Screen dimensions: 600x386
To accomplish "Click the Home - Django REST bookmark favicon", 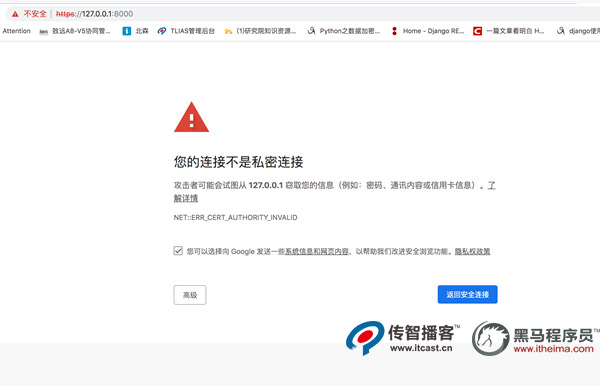I will coord(394,31).
